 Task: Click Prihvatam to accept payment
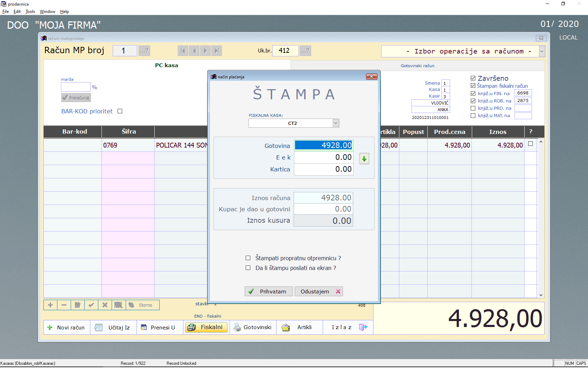pyautogui.click(x=268, y=291)
